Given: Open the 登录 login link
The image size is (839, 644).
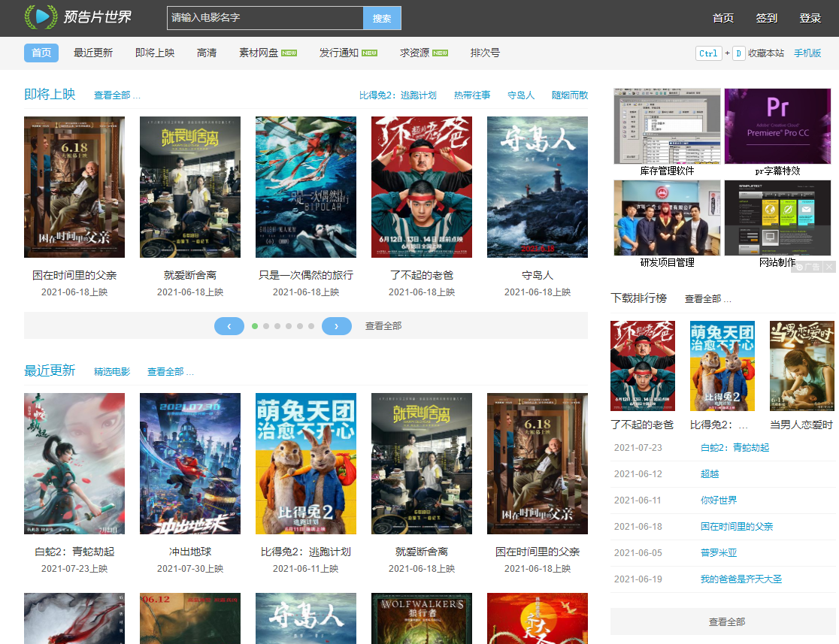Looking at the screenshot, I should [x=810, y=18].
